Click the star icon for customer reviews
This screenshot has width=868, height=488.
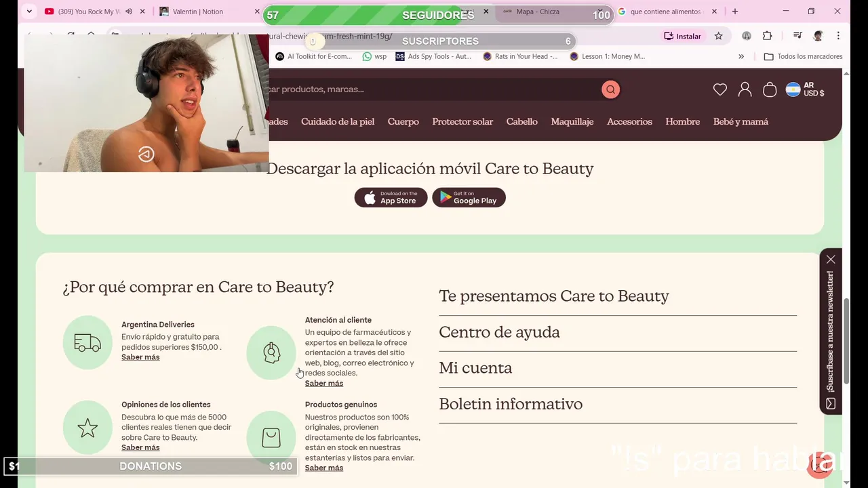pos(87,428)
